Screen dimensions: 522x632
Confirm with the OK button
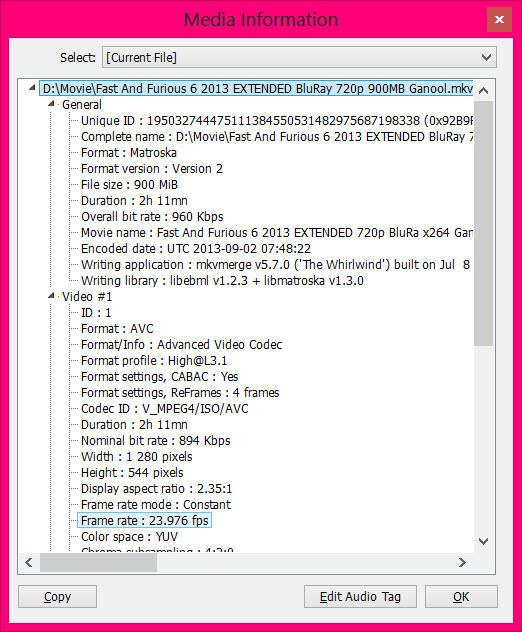461,597
